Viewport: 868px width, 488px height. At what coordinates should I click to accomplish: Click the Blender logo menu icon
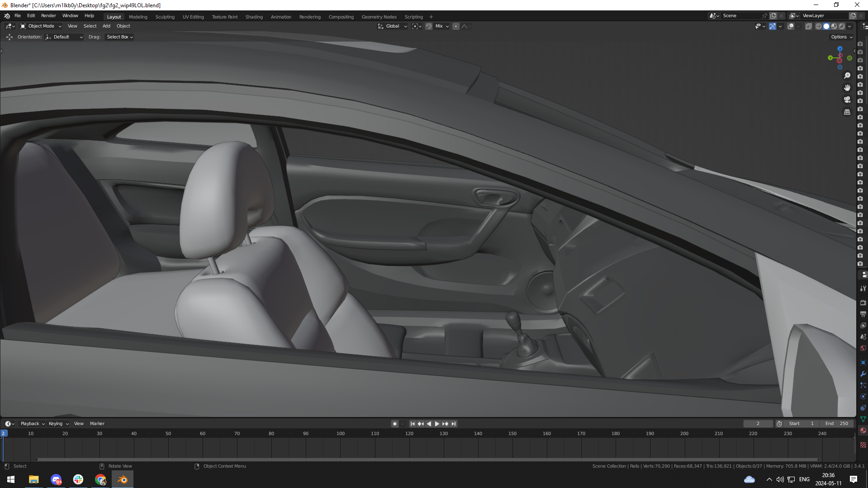click(x=7, y=16)
